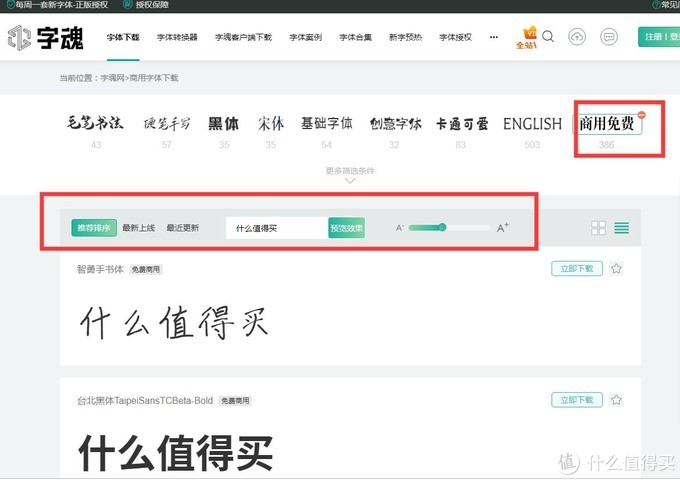Adjust the font size slider handle
The image size is (680, 480).
point(442,227)
